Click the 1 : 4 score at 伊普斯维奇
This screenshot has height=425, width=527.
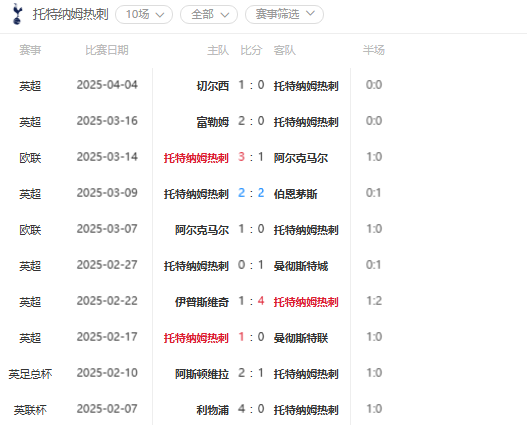[251, 301]
